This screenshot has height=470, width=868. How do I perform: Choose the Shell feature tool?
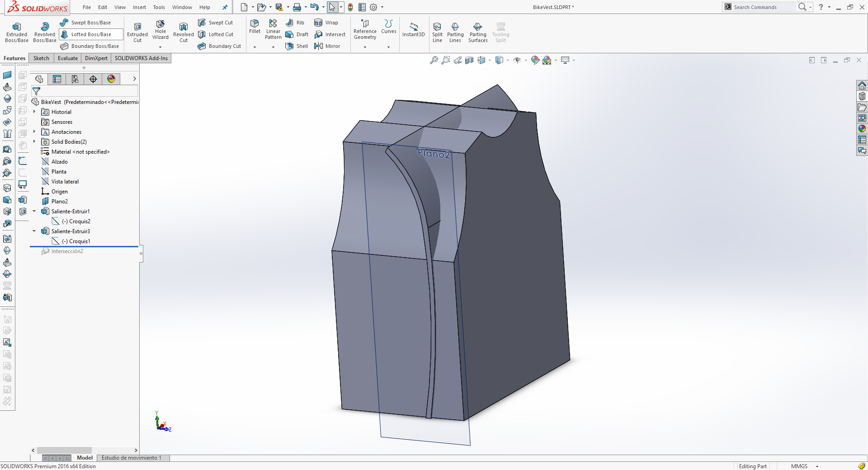[x=297, y=46]
